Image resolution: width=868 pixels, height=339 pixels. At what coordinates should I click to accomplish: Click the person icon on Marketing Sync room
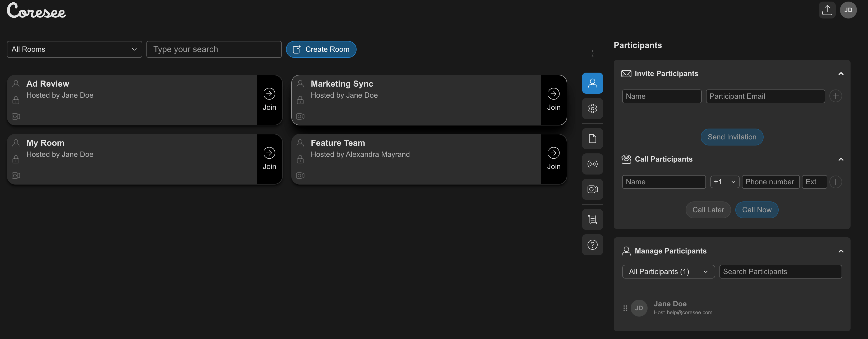[300, 83]
